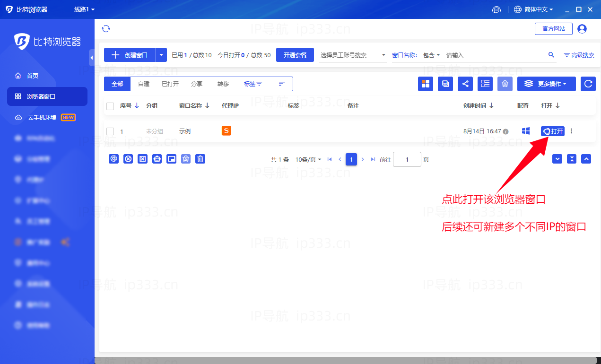Click the search magnifier icon
Image resolution: width=601 pixels, height=364 pixels.
tap(551, 55)
